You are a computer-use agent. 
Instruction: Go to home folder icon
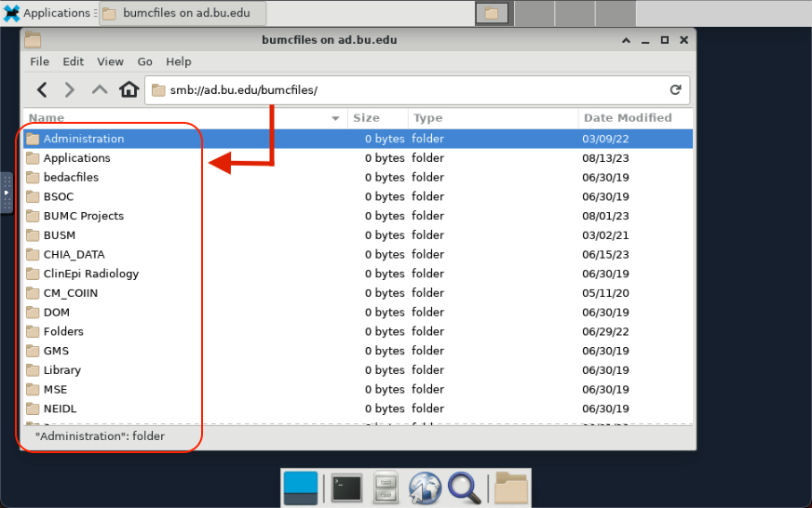129,89
